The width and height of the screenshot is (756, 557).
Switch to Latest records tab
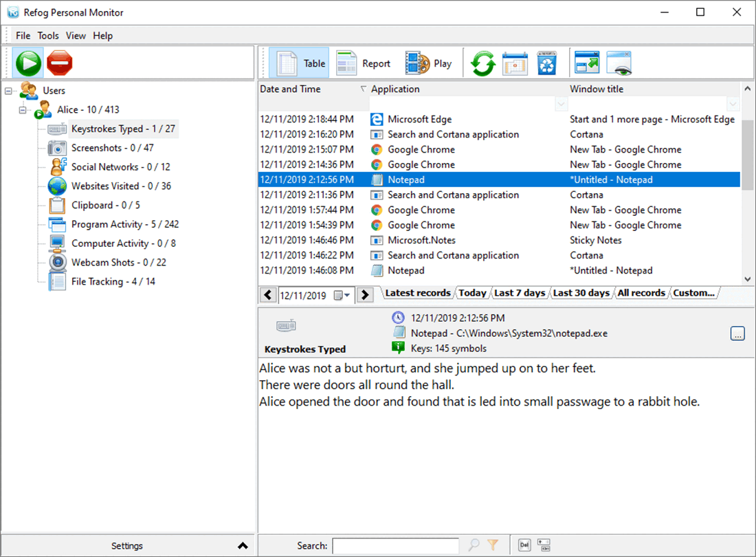pyautogui.click(x=418, y=293)
